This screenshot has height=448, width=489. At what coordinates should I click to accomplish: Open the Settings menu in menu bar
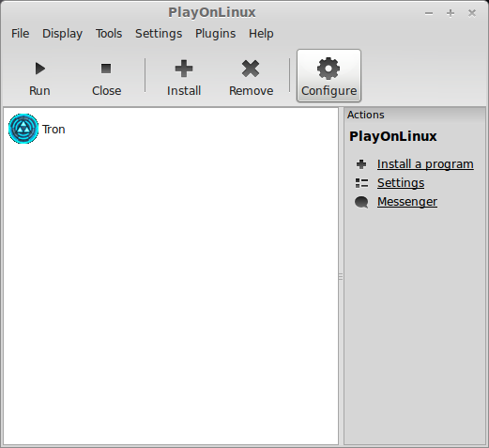click(x=159, y=34)
